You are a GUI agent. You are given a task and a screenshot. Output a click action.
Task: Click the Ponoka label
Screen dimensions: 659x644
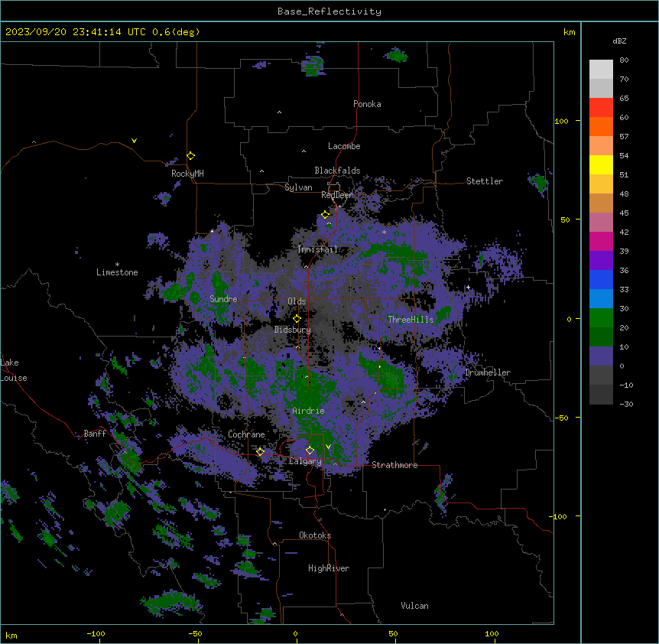tap(367, 104)
